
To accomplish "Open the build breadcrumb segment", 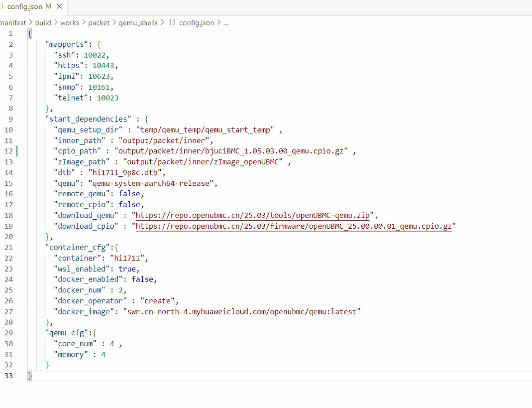I will (x=43, y=22).
